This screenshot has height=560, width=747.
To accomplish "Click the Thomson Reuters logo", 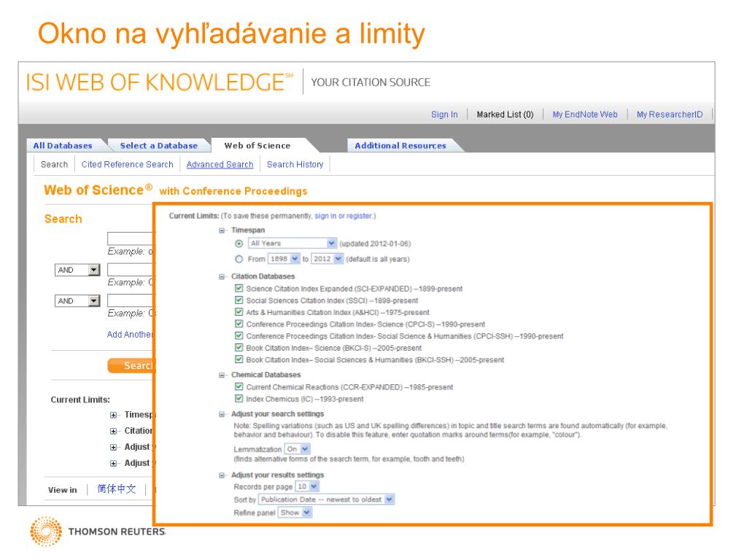I will click(98, 532).
